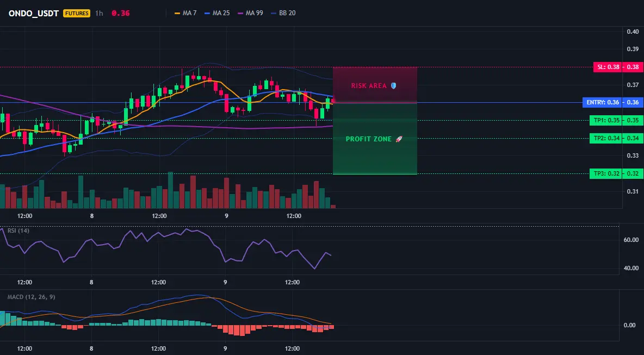Image resolution: width=644 pixels, height=355 pixels.
Task: Click the 0.36 current price in header
Action: 120,13
